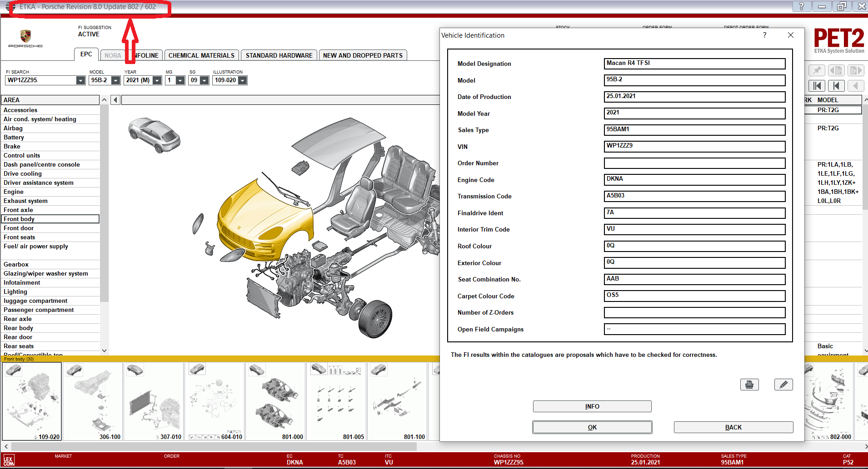Screen dimensions: 868x469
Task: Open the MG dropdown
Action: point(180,80)
